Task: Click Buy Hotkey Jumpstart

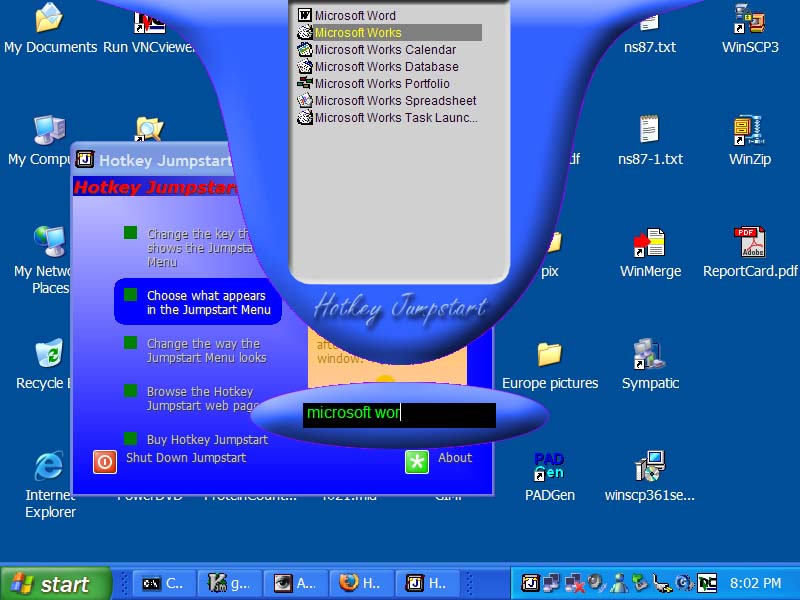Action: (208, 439)
